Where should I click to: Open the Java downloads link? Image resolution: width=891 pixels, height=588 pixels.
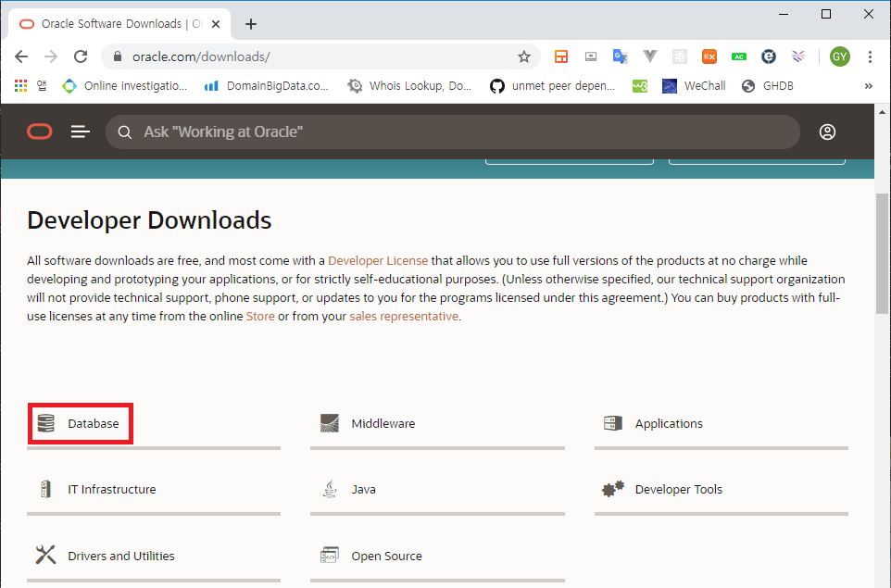(x=364, y=489)
